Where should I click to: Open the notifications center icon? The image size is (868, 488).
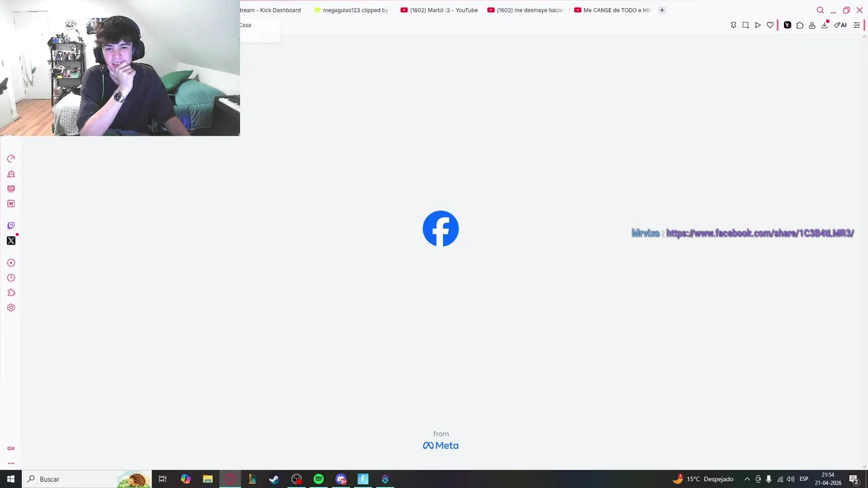[854, 479]
